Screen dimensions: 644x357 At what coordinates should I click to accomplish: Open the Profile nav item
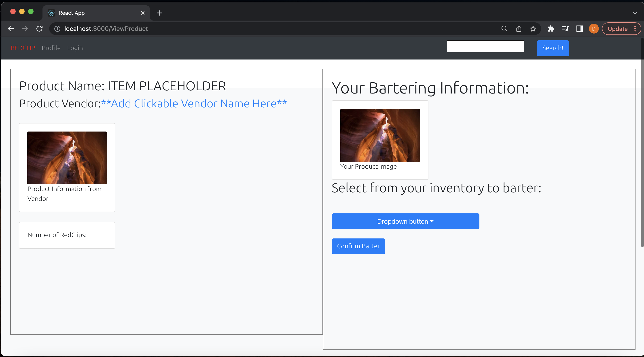point(51,48)
